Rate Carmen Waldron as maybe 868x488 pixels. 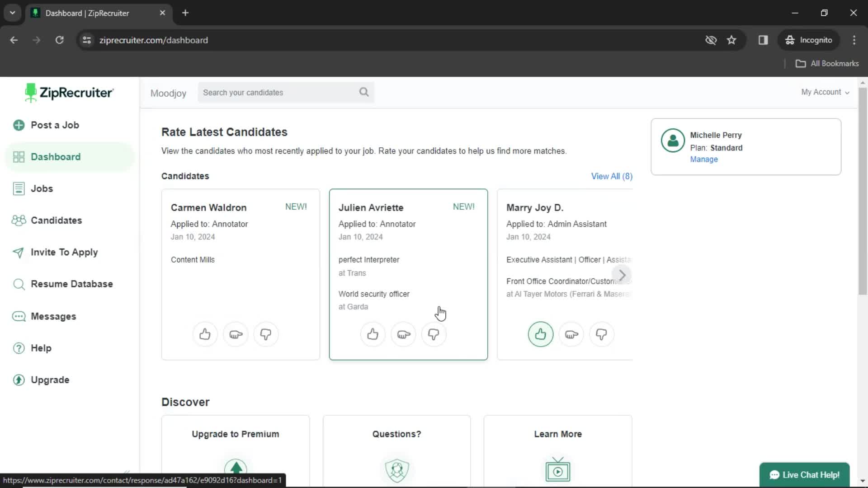click(x=236, y=334)
